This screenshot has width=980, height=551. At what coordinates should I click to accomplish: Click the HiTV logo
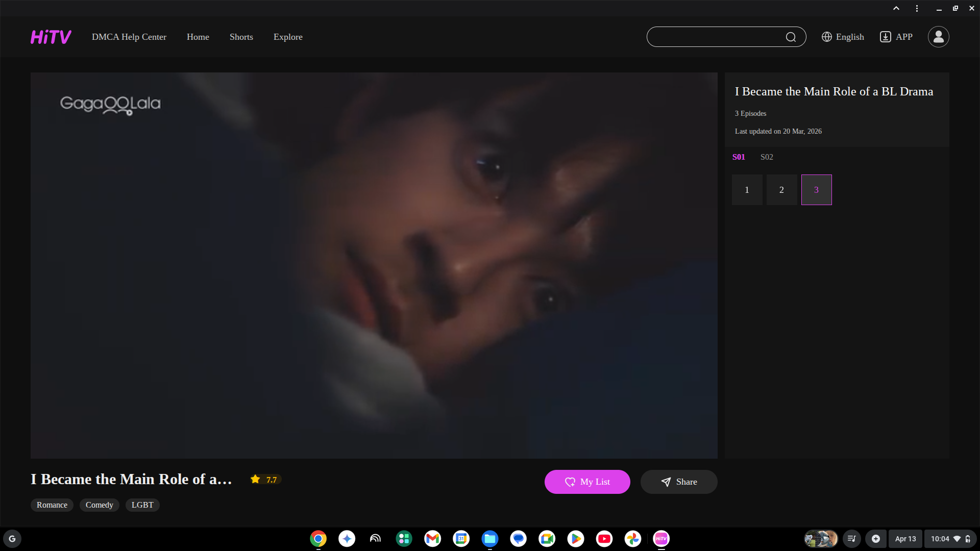(x=51, y=37)
